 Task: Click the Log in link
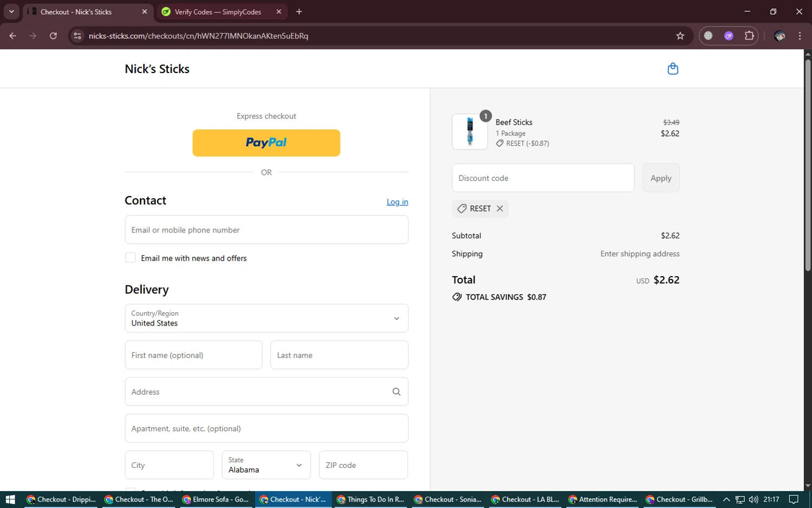(397, 201)
